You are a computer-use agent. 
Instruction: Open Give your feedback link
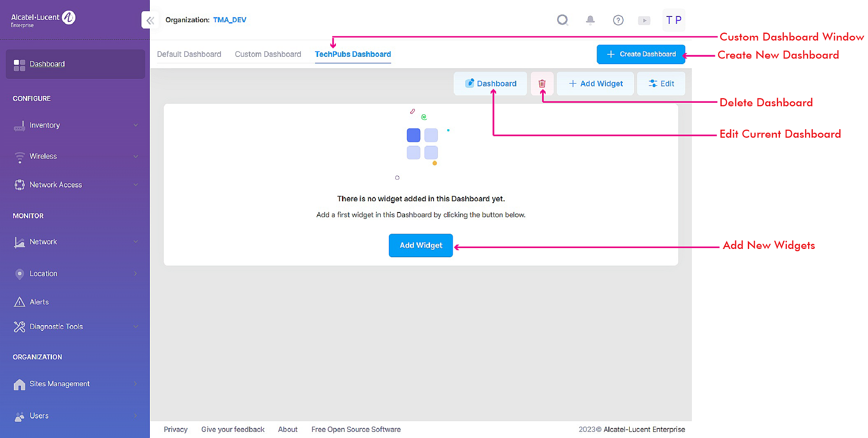(x=233, y=429)
